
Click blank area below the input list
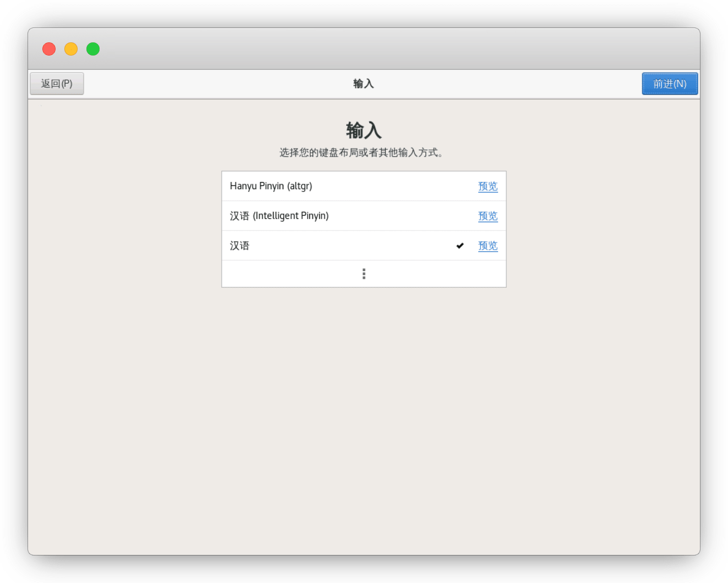pyautogui.click(x=363, y=413)
